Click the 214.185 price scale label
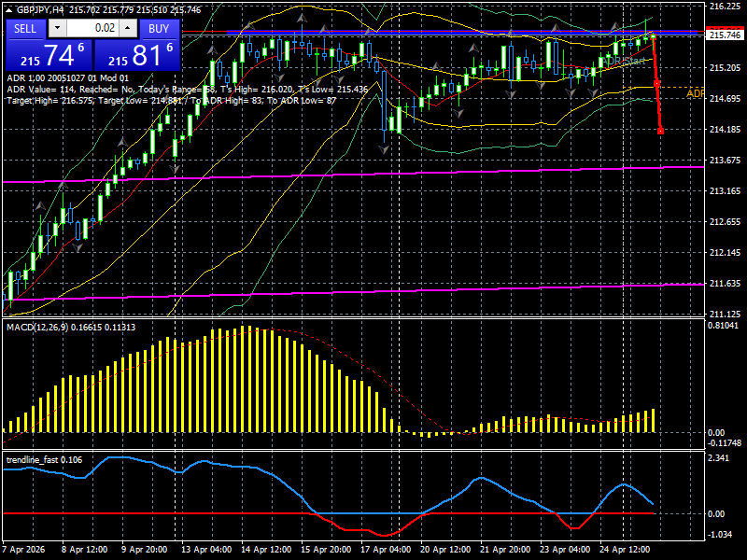The width and height of the screenshot is (747, 560). pos(725,130)
